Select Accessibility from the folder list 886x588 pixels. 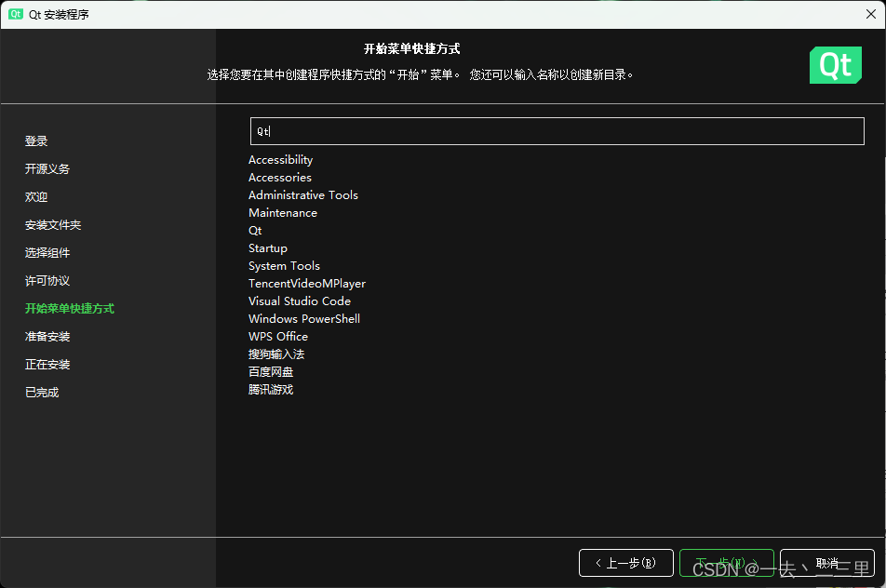point(280,160)
